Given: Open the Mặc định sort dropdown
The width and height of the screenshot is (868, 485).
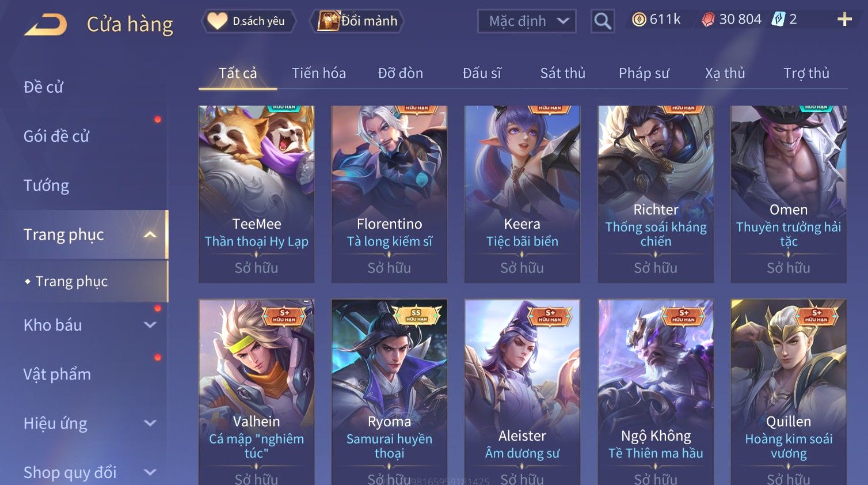Looking at the screenshot, I should [x=527, y=21].
